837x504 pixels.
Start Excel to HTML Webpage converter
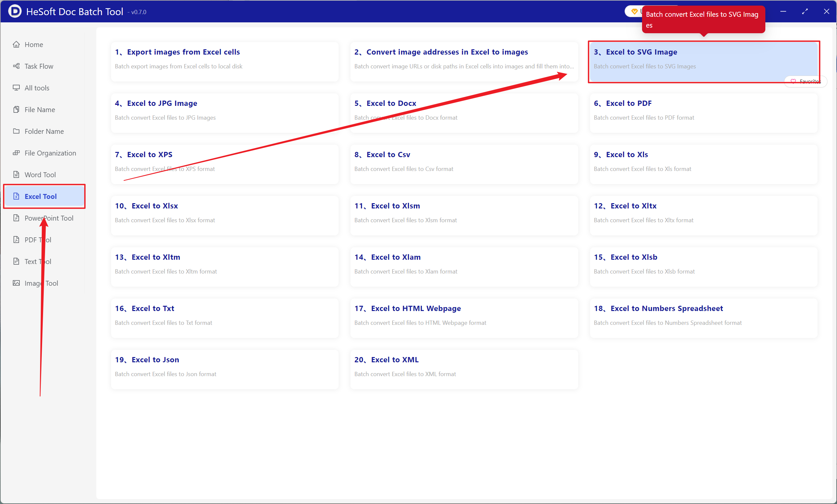tap(464, 318)
